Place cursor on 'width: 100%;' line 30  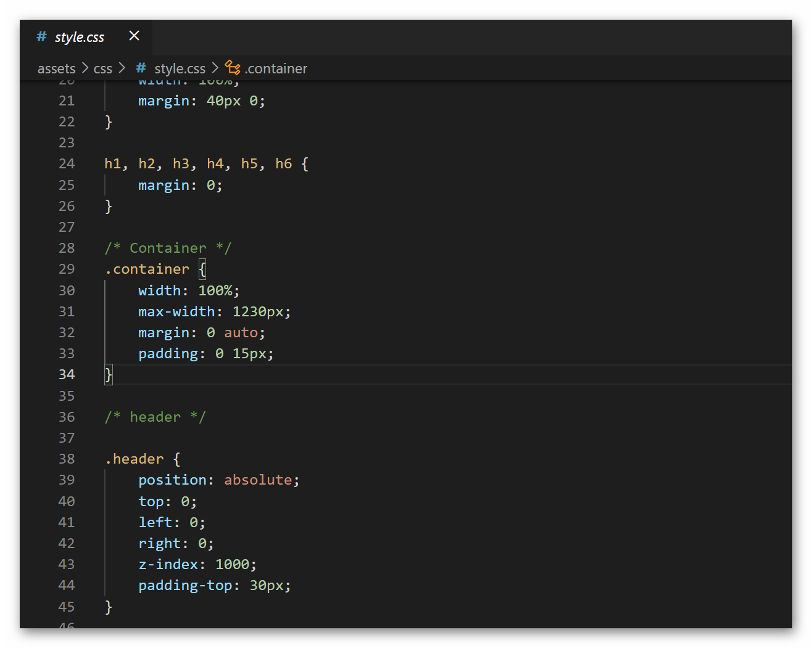pos(189,290)
